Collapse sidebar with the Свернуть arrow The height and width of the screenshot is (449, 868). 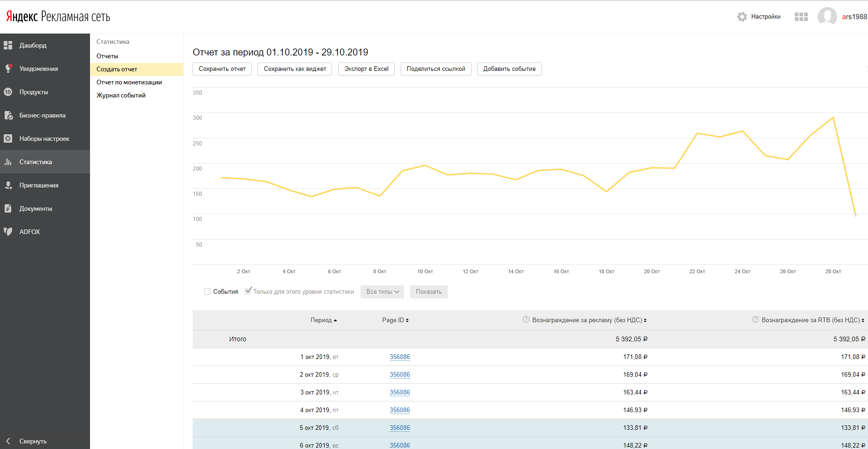(8, 441)
